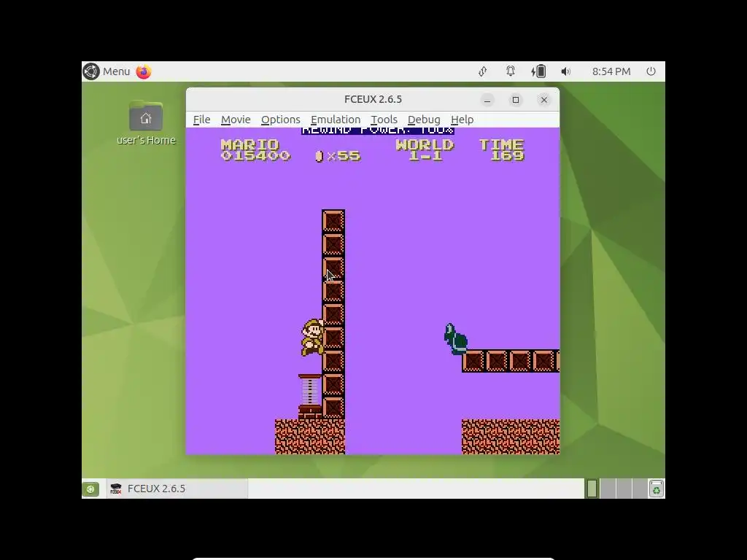
Task: Maximize the FCEUX window
Action: click(x=516, y=100)
